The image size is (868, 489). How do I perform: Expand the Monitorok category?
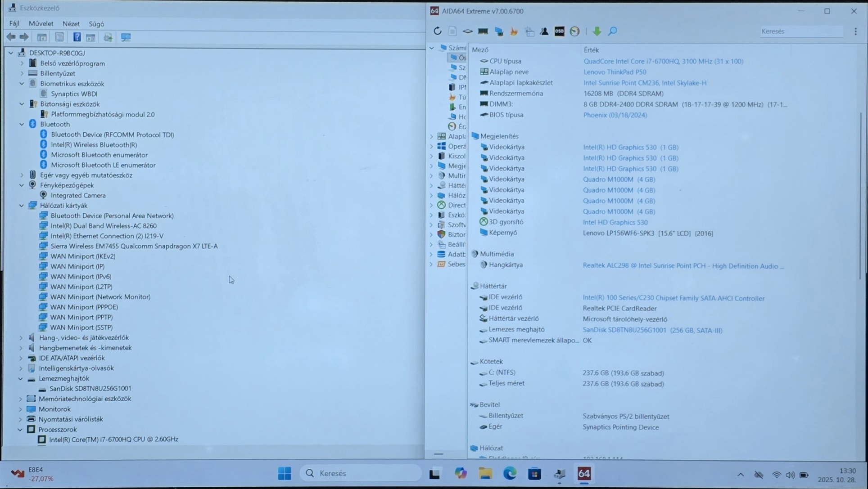[x=21, y=409]
